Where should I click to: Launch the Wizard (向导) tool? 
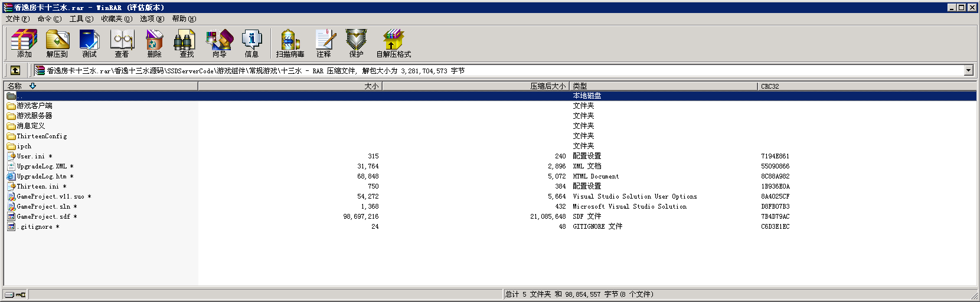219,43
